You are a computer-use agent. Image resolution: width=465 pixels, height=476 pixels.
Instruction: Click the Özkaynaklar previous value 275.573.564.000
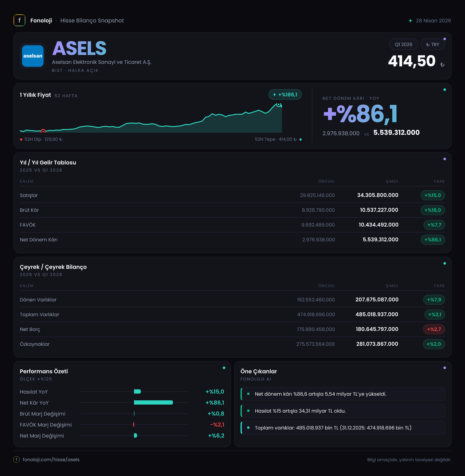316,344
